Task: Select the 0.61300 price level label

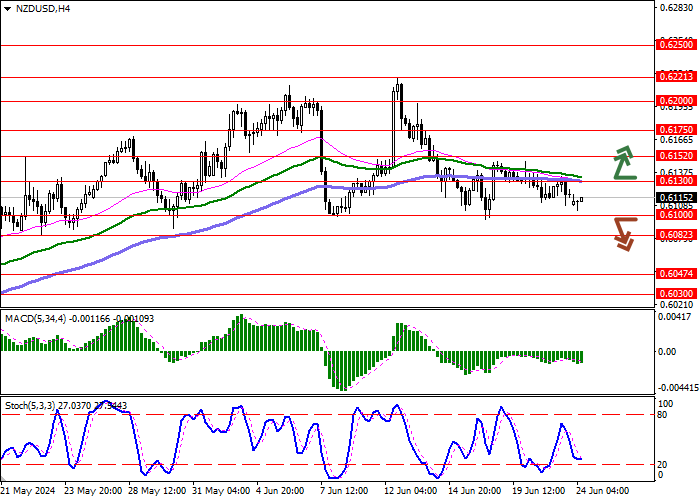Action: click(677, 181)
